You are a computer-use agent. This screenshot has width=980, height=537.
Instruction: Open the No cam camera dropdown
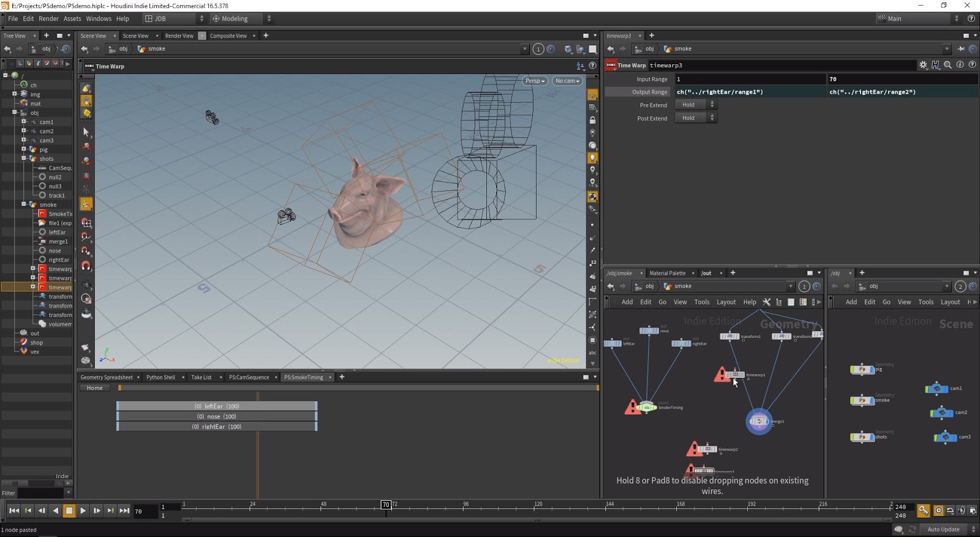click(x=567, y=81)
